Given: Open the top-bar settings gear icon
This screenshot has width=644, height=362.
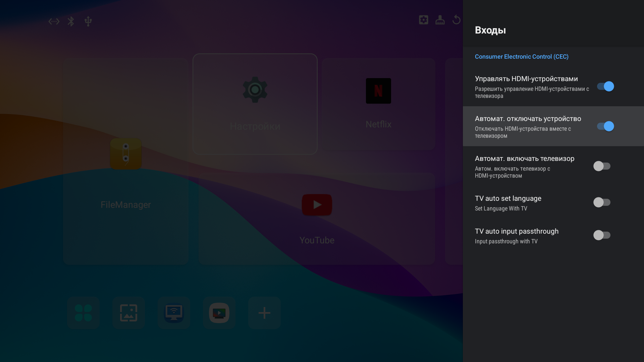Looking at the screenshot, I should click(423, 20).
